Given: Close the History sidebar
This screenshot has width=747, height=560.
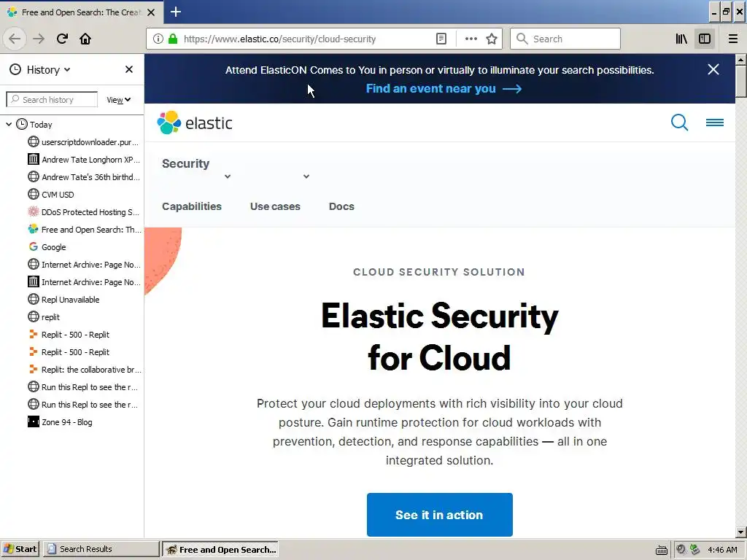Looking at the screenshot, I should 129,69.
